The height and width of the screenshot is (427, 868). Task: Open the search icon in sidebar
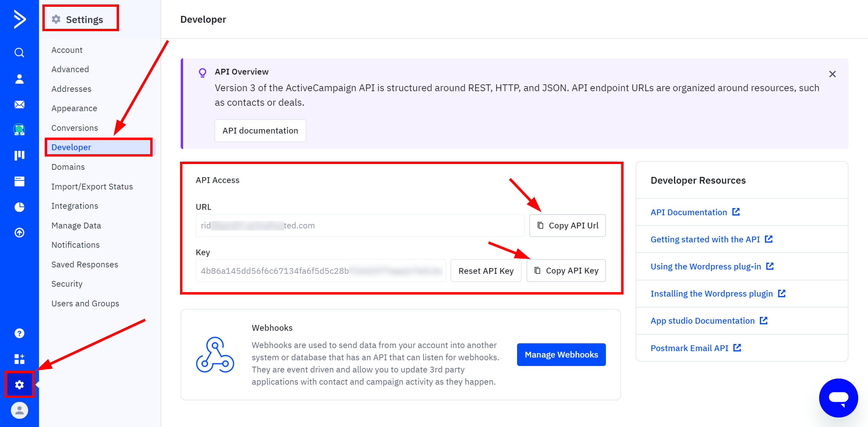coord(19,53)
